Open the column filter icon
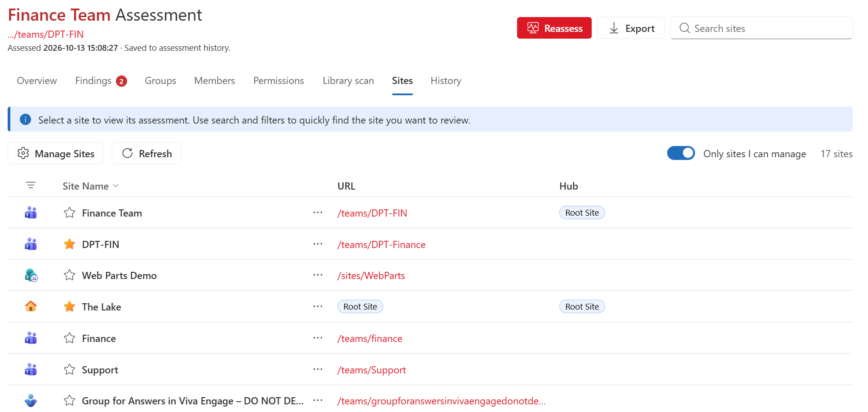Screen dimensions: 868x412 (31, 185)
